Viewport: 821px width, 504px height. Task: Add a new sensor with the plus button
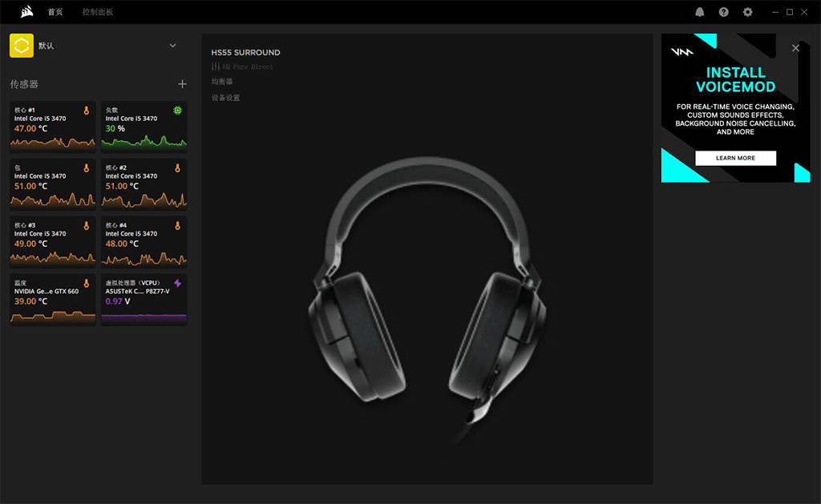click(x=182, y=84)
